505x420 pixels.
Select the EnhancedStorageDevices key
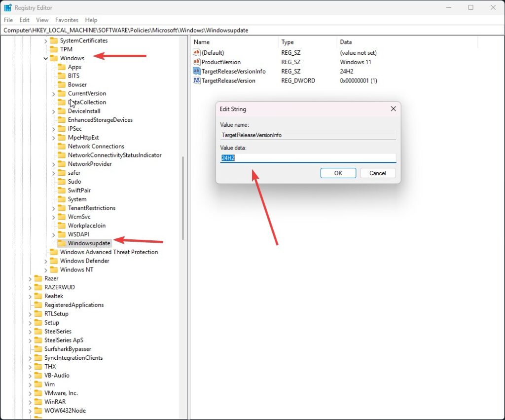pos(100,120)
